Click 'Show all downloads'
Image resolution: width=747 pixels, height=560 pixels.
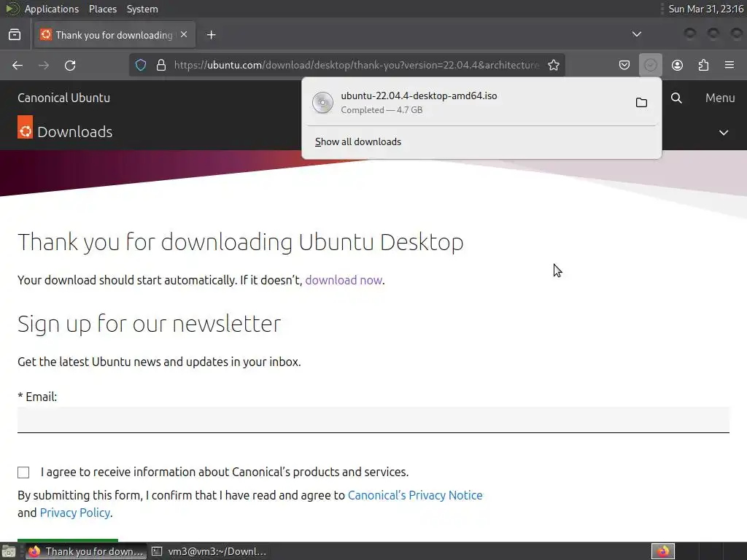pos(358,142)
